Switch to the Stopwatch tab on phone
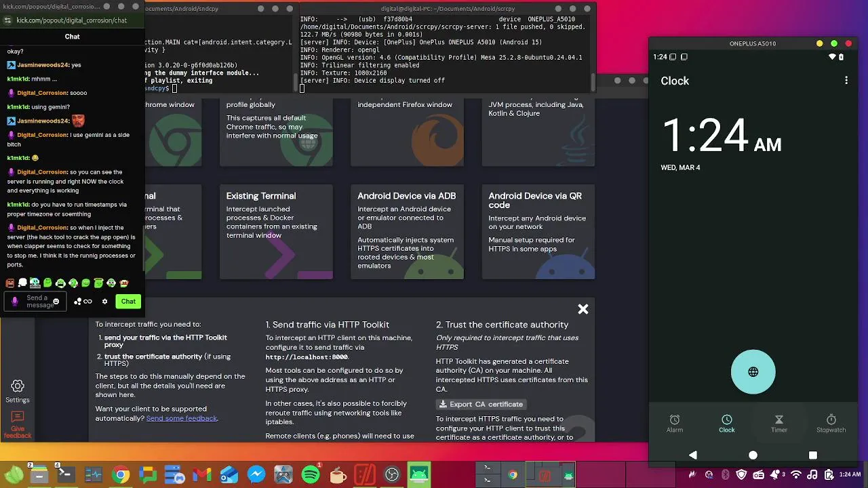868x488 pixels. pos(831,424)
